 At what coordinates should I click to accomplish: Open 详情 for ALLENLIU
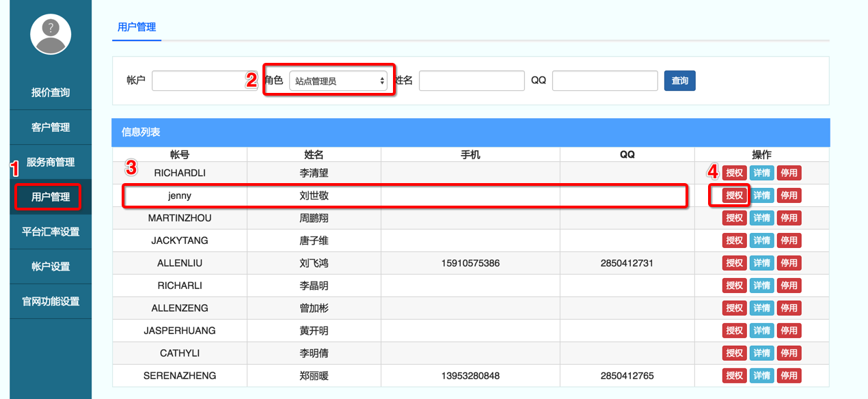coord(761,263)
